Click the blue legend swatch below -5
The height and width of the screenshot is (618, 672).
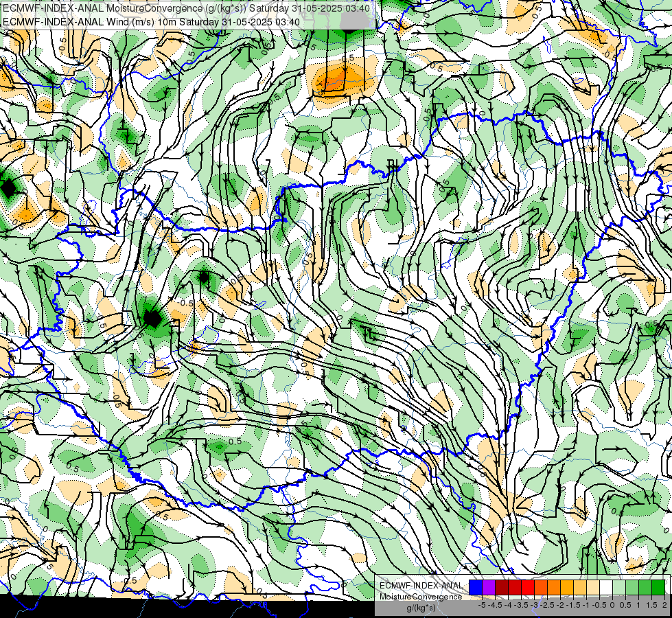(476, 587)
